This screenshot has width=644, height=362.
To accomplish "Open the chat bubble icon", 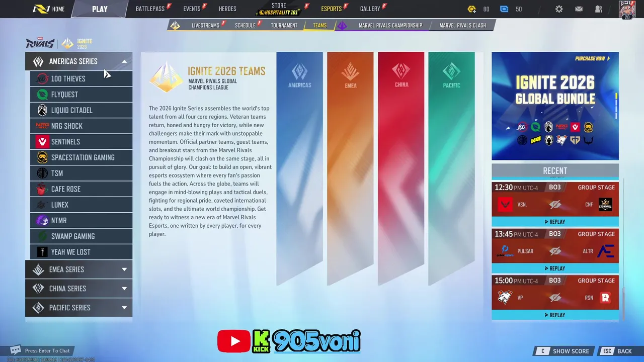I will (x=16, y=350).
